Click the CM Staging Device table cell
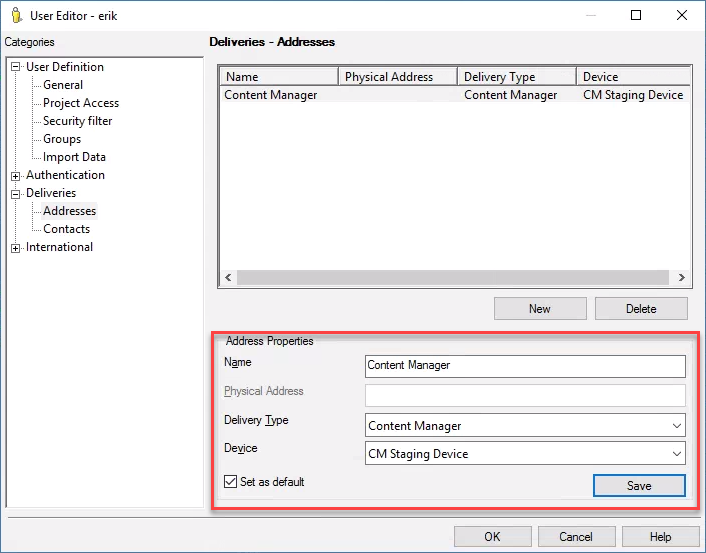The width and height of the screenshot is (706, 553). pos(633,95)
